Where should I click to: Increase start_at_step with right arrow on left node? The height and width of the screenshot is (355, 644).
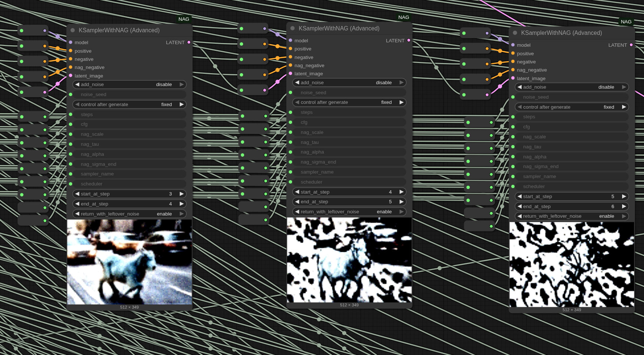182,194
